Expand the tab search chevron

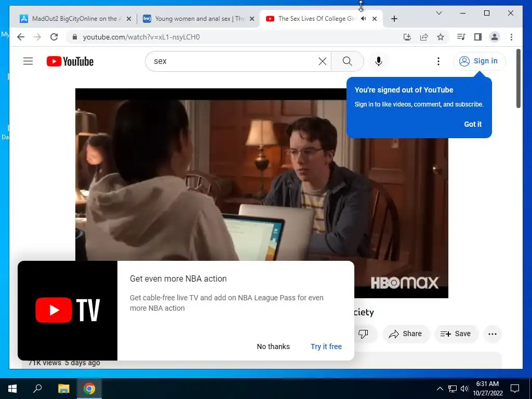point(438,13)
